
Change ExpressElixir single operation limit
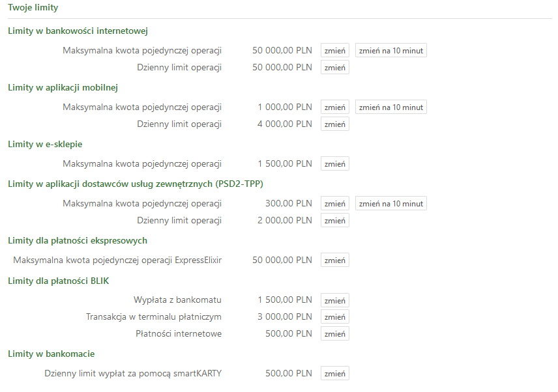tap(334, 260)
